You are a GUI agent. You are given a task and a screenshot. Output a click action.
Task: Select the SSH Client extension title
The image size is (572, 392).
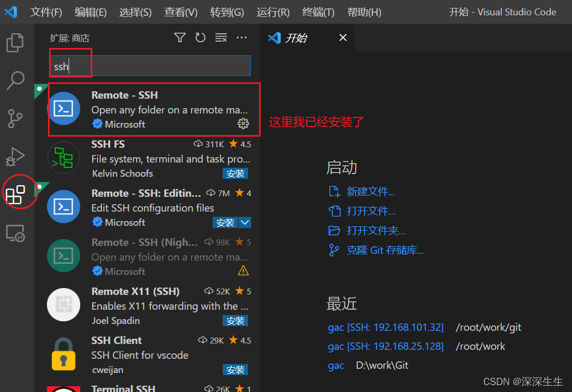117,340
